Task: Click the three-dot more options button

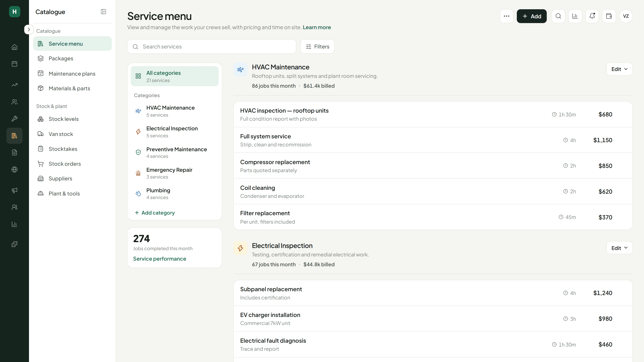Action: 507,16
